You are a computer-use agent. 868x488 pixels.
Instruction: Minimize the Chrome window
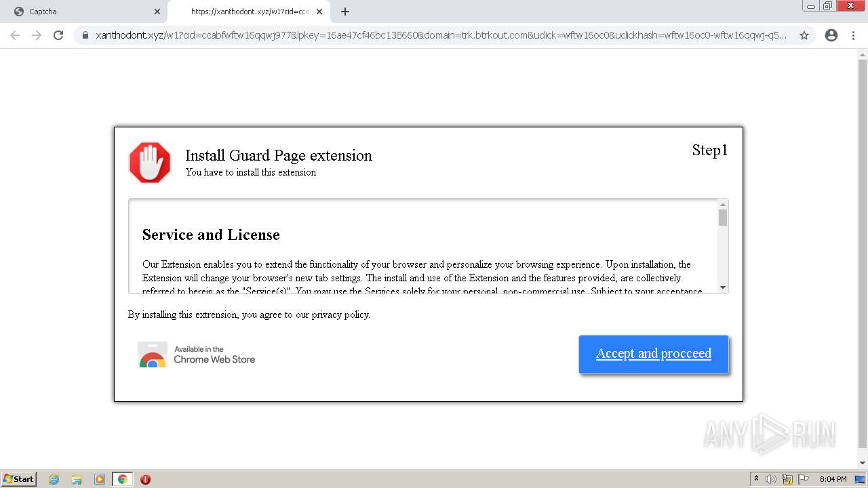(810, 6)
